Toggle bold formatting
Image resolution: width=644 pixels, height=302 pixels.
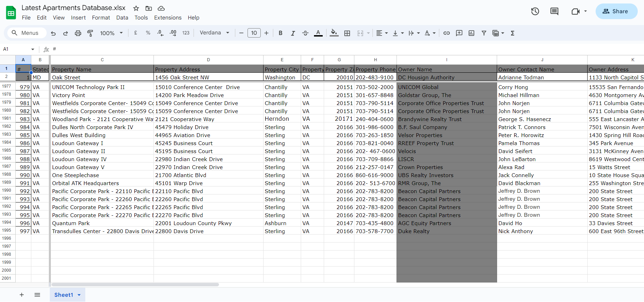point(280,33)
